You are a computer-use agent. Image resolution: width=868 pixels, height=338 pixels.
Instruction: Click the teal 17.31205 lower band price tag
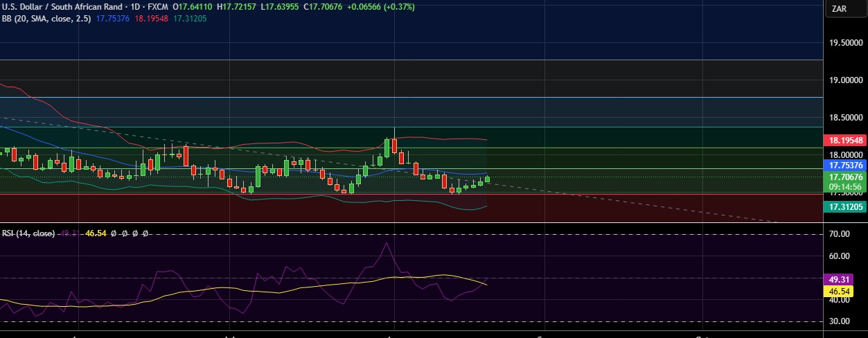coord(845,206)
